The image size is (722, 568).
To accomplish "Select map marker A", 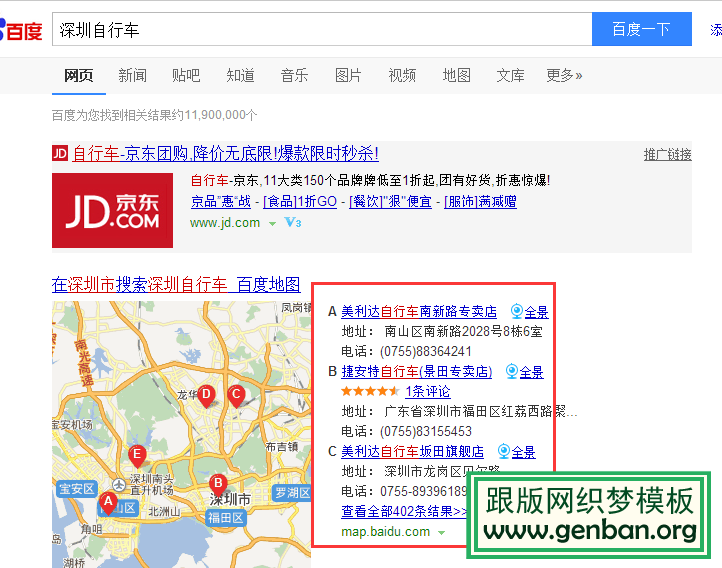I will point(108,503).
